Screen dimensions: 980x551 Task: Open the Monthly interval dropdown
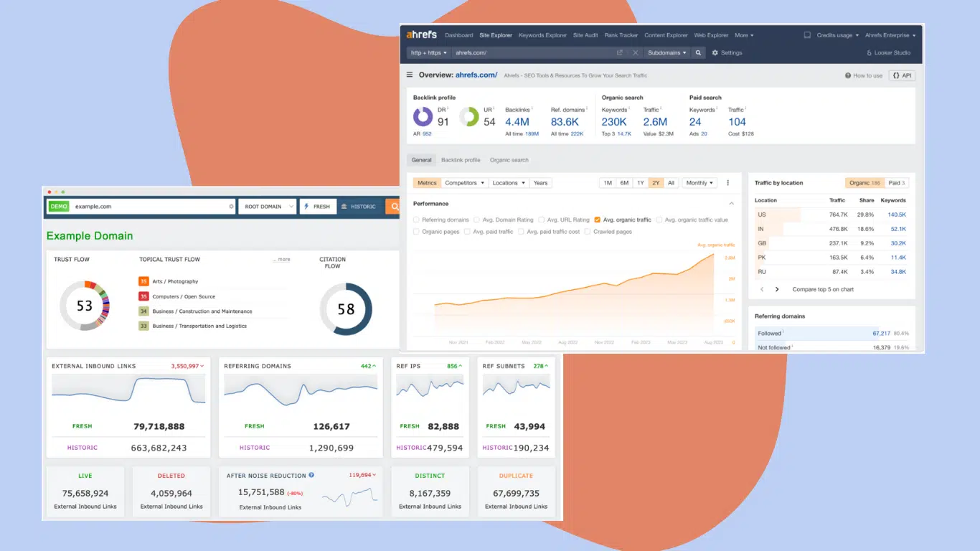(699, 183)
